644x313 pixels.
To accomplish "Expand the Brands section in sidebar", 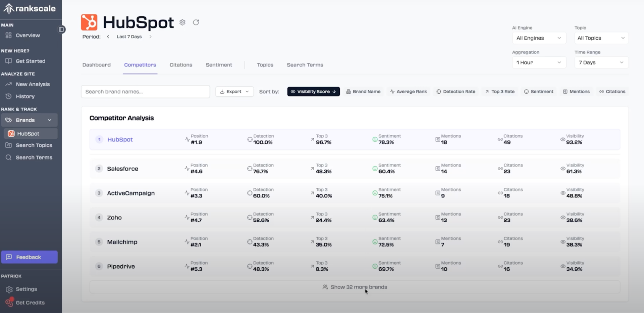I will pos(29,120).
